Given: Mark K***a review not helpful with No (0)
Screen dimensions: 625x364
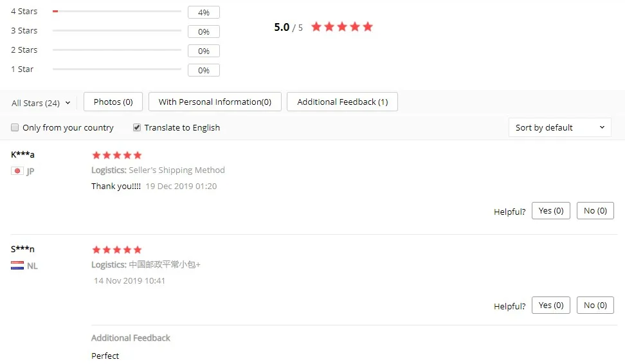Looking at the screenshot, I should pyautogui.click(x=595, y=210).
